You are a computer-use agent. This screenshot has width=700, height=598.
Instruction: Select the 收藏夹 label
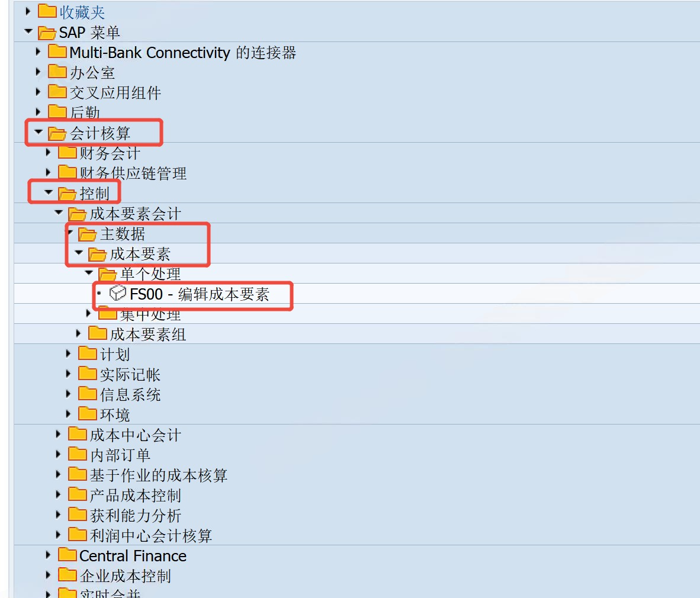82,12
